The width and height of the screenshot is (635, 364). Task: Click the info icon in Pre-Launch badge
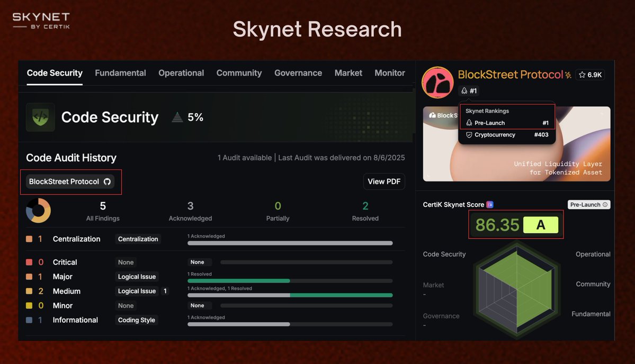[x=605, y=205]
